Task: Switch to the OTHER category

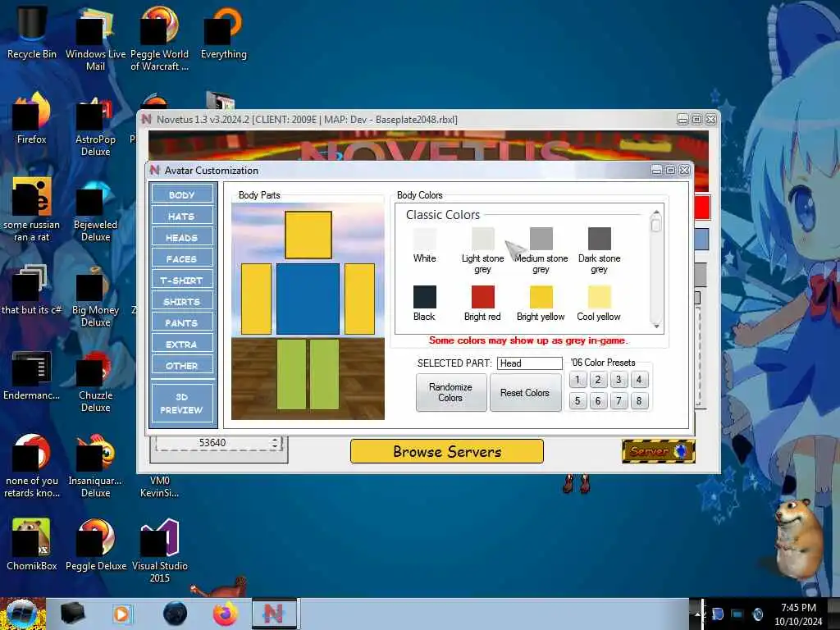Action: (x=182, y=366)
